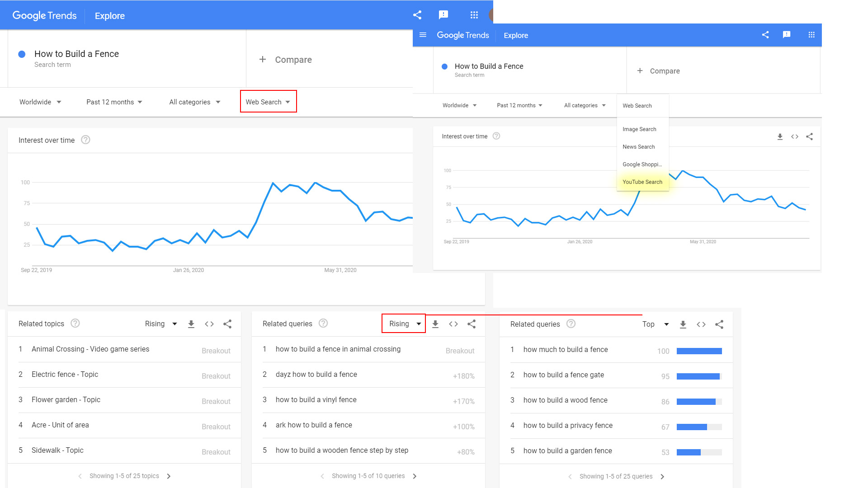Click feedback icon in right window header
868x488 pixels.
tap(787, 35)
